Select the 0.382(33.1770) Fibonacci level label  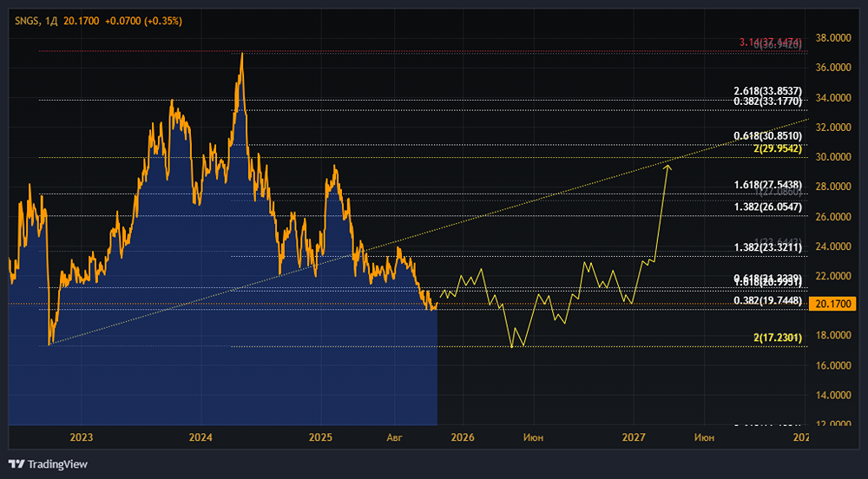tap(767, 102)
